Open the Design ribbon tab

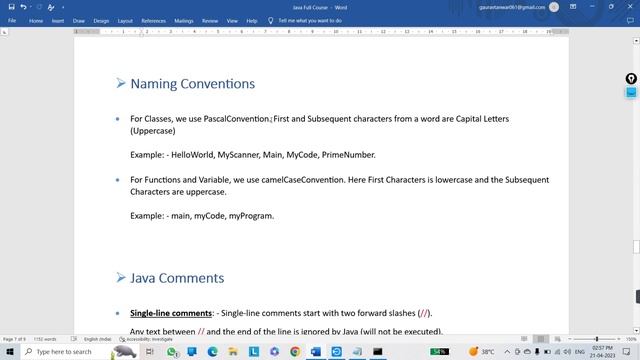pyautogui.click(x=101, y=20)
